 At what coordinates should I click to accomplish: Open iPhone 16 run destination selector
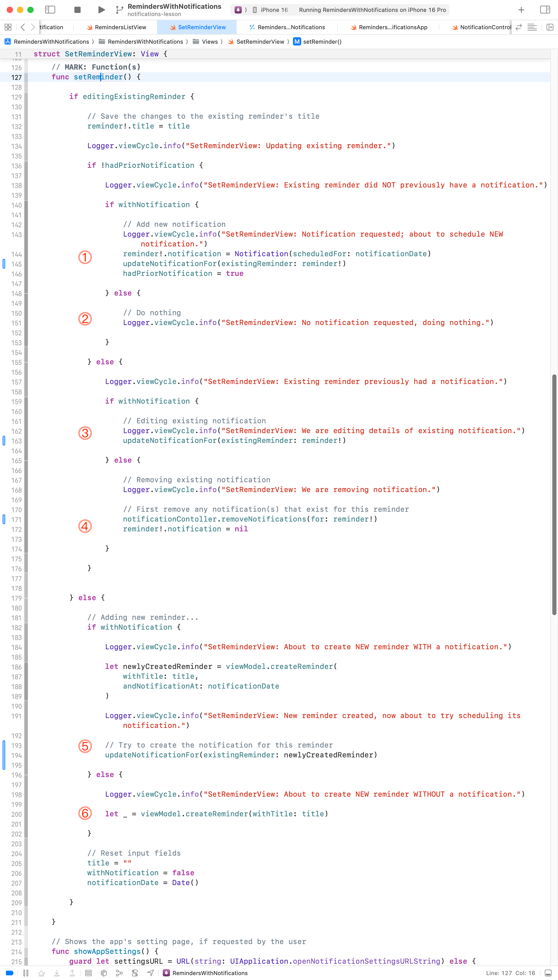click(274, 10)
